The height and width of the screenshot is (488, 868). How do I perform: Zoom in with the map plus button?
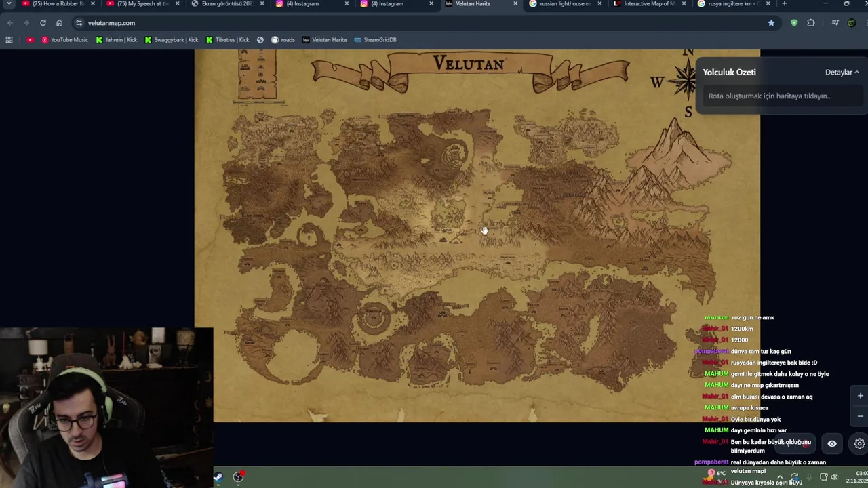(860, 396)
